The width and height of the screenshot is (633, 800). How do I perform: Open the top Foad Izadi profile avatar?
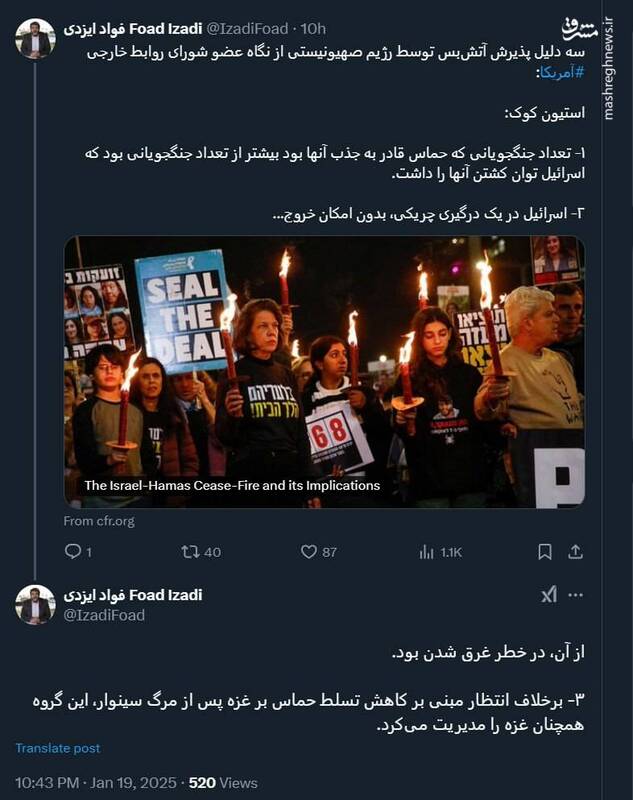35,39
